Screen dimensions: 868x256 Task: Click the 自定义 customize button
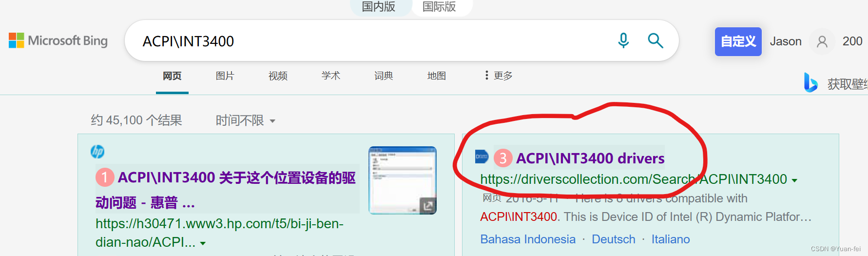click(738, 41)
